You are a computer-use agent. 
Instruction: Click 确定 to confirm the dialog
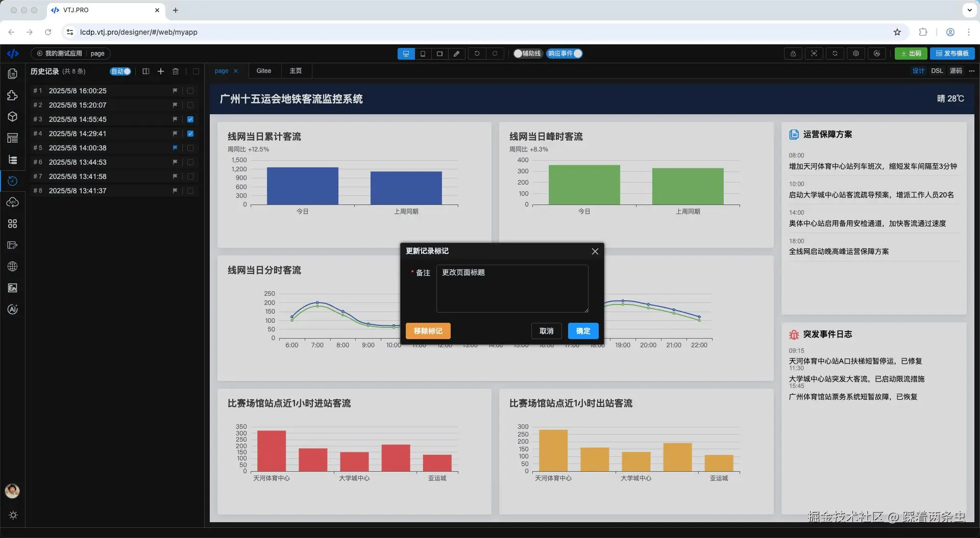(x=583, y=331)
